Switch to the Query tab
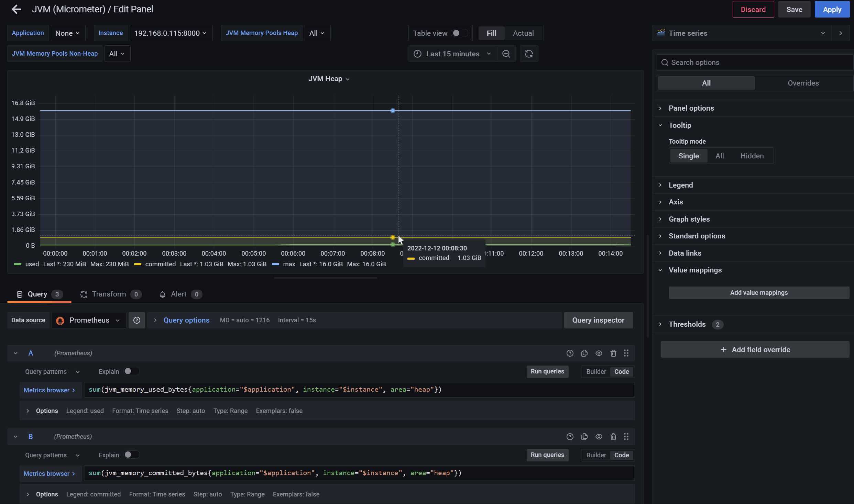 (x=39, y=294)
